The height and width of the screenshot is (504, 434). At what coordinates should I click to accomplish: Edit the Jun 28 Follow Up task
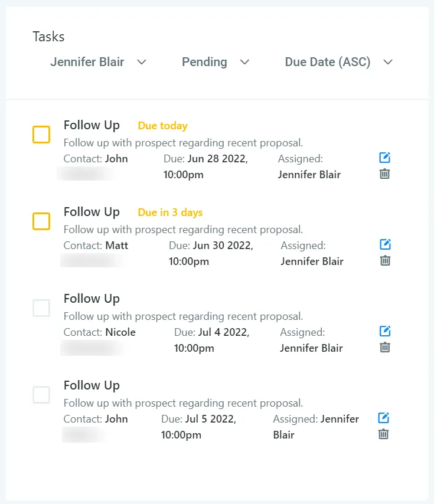[x=384, y=158]
